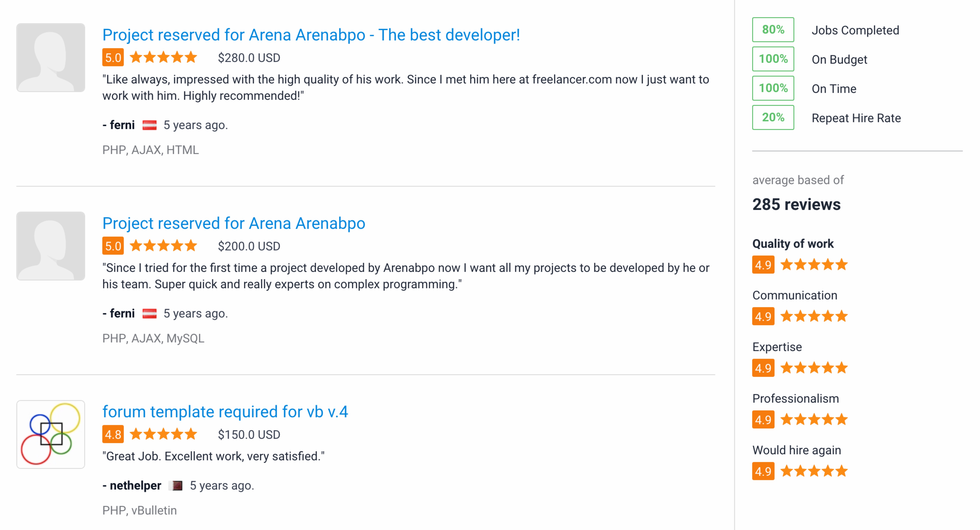Open "Project reserved for Arena Arenabpo - The best developer!" link
This screenshot has width=980, height=530.
click(311, 35)
